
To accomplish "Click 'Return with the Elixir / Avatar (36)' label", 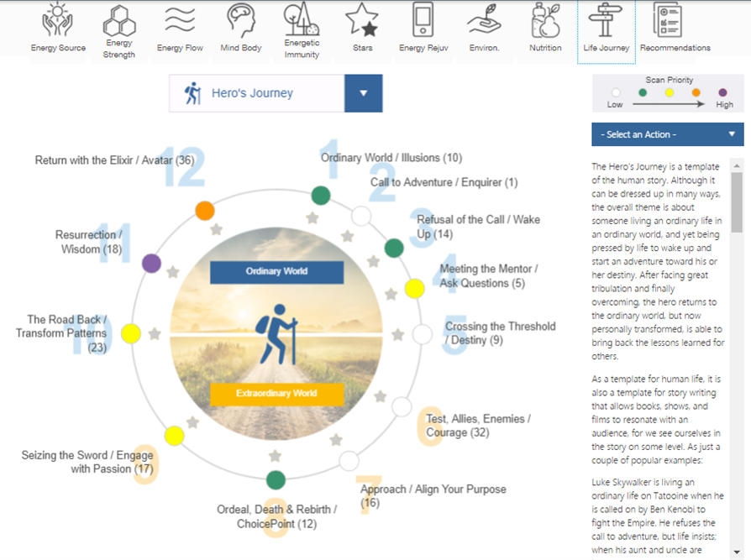I will click(114, 160).
